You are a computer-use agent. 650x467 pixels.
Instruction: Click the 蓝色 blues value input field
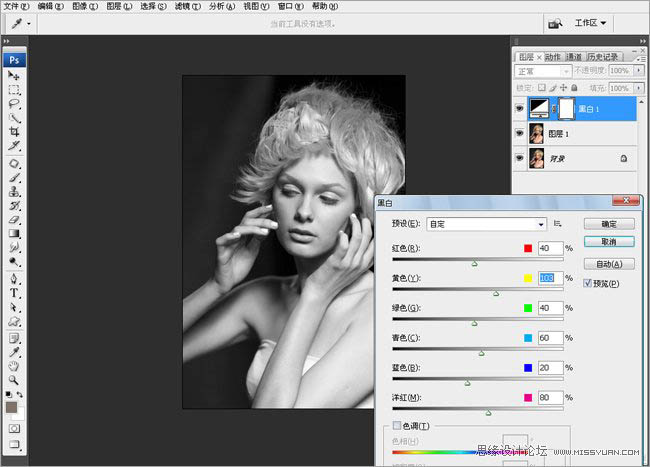(551, 368)
